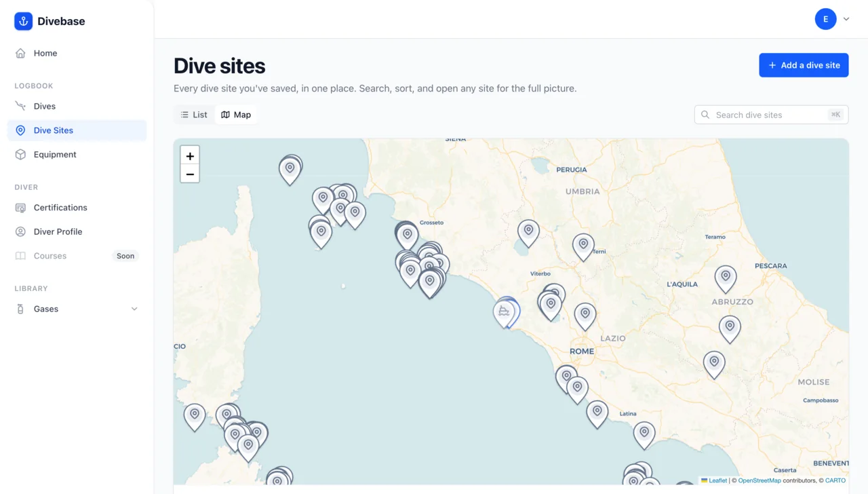Select the map pin below Pescara near Abruzzo
The width and height of the screenshot is (868, 494).
click(726, 279)
